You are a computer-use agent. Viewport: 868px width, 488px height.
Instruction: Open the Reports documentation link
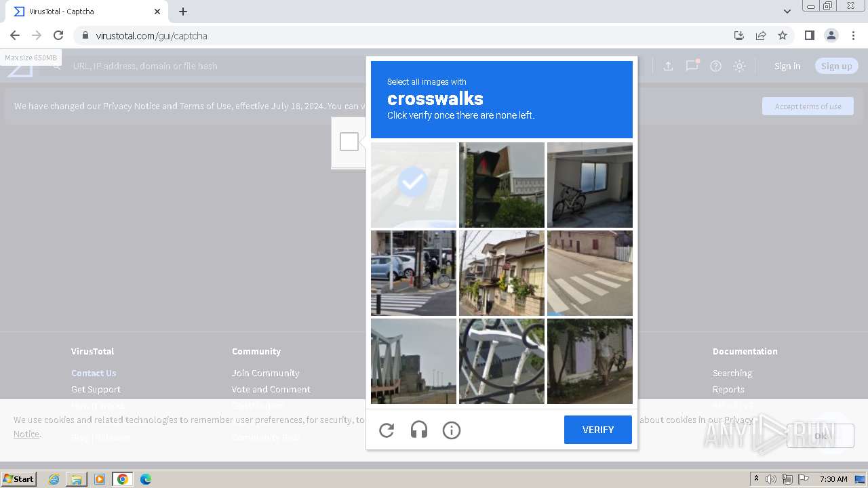point(728,389)
